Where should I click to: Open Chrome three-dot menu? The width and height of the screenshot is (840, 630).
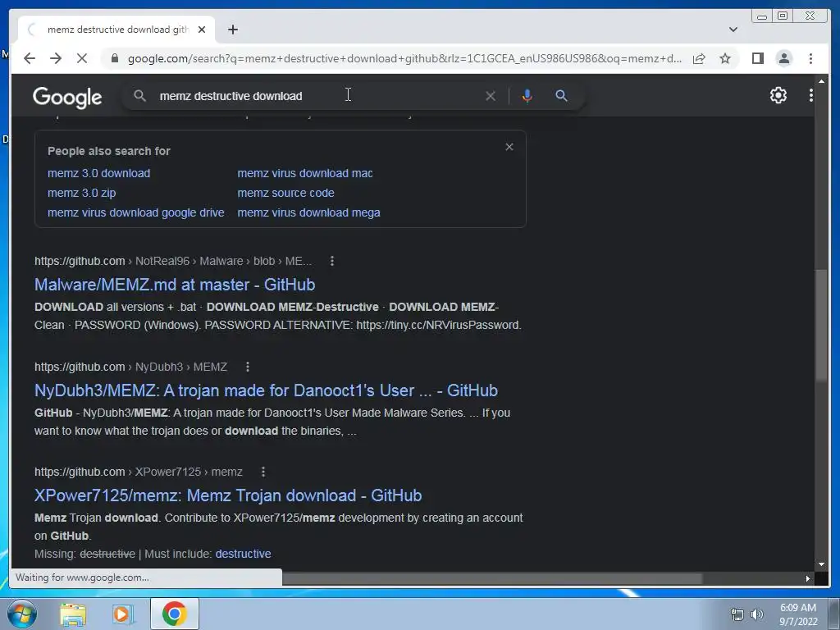pos(810,58)
